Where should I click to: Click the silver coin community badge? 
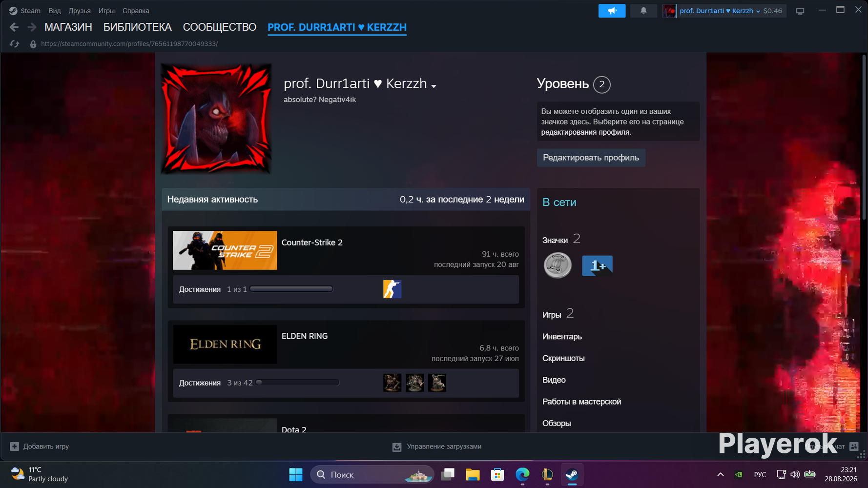[x=558, y=265]
